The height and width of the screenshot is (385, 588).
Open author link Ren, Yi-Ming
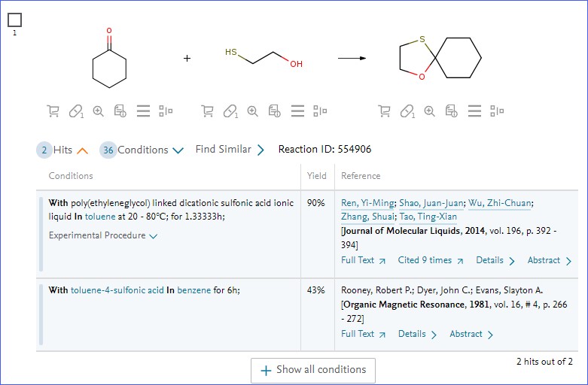[367, 203]
